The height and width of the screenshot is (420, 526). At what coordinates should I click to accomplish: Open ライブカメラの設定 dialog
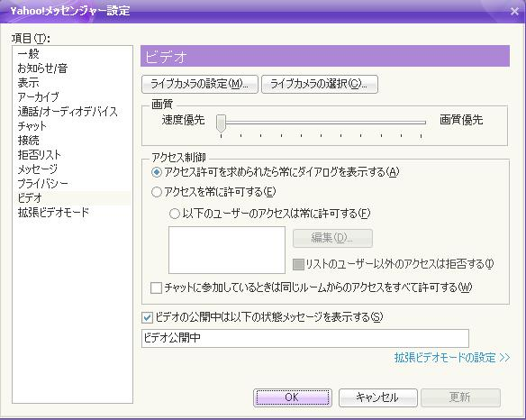click(x=200, y=84)
